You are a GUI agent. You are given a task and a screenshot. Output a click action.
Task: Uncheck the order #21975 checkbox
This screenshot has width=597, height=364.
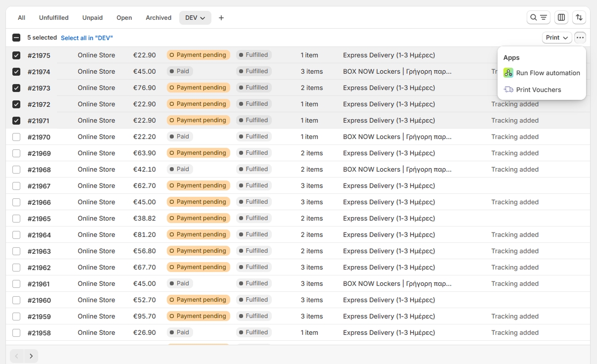click(x=16, y=55)
